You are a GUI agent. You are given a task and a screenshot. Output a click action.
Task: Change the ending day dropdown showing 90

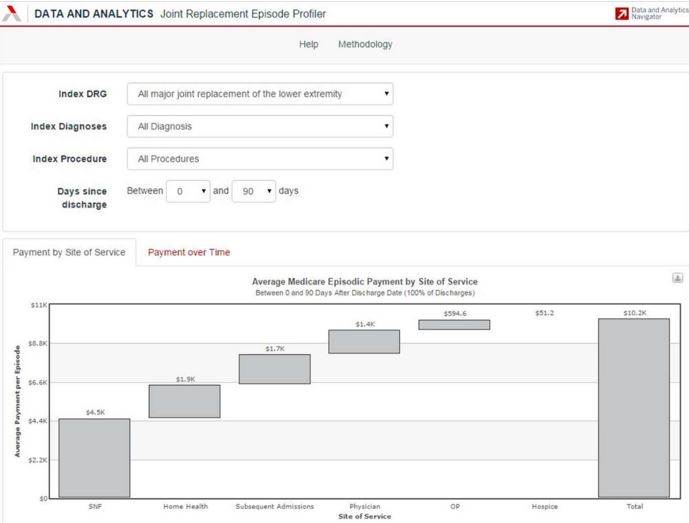point(254,191)
